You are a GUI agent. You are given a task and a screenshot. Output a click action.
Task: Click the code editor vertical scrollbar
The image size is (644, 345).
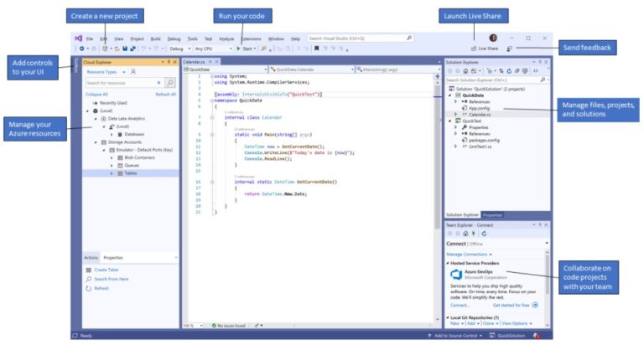coord(438,167)
